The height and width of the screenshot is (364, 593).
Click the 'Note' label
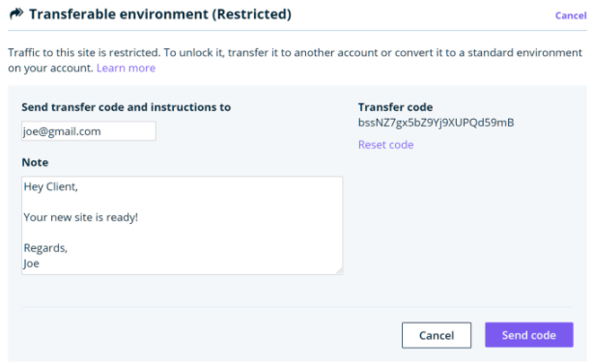click(x=35, y=162)
